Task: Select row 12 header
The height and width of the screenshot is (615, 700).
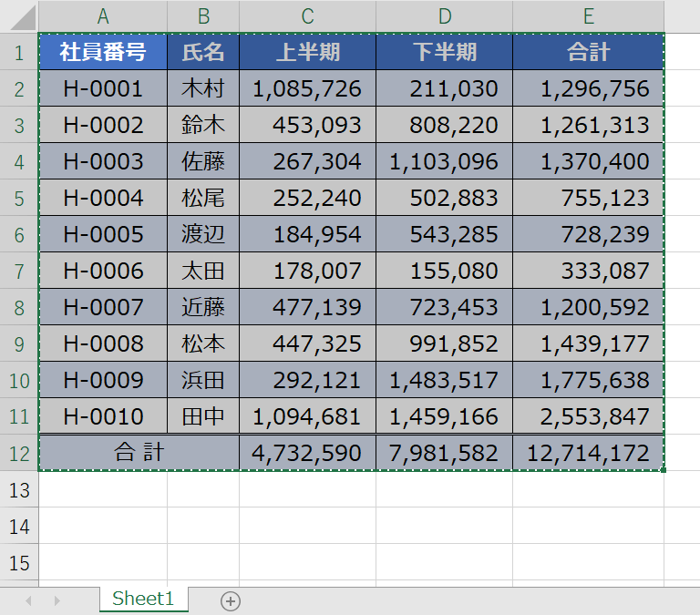Action: (x=19, y=453)
